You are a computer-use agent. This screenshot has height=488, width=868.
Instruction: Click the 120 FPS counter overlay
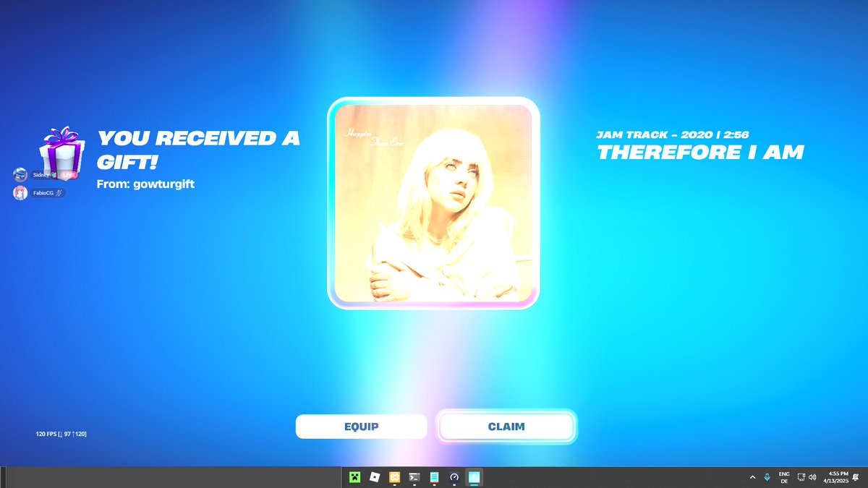tap(61, 434)
